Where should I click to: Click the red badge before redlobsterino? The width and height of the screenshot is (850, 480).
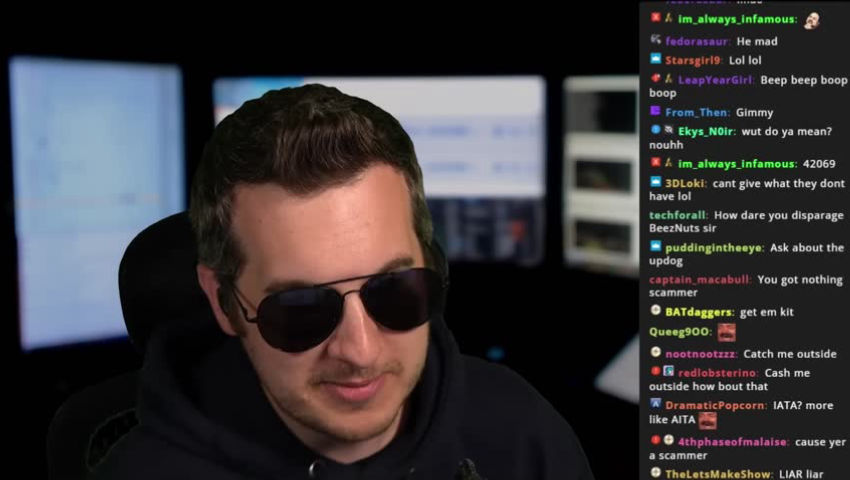[x=655, y=371]
